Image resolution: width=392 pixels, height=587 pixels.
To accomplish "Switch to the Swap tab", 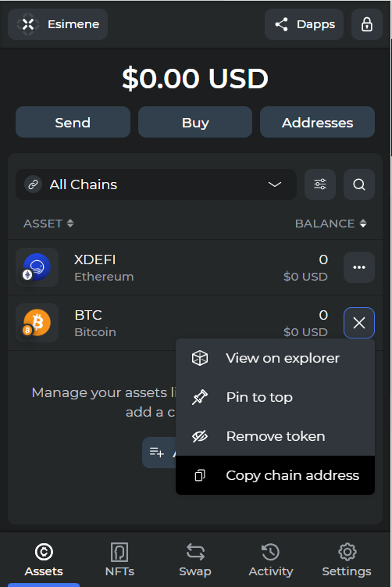I will click(x=195, y=560).
